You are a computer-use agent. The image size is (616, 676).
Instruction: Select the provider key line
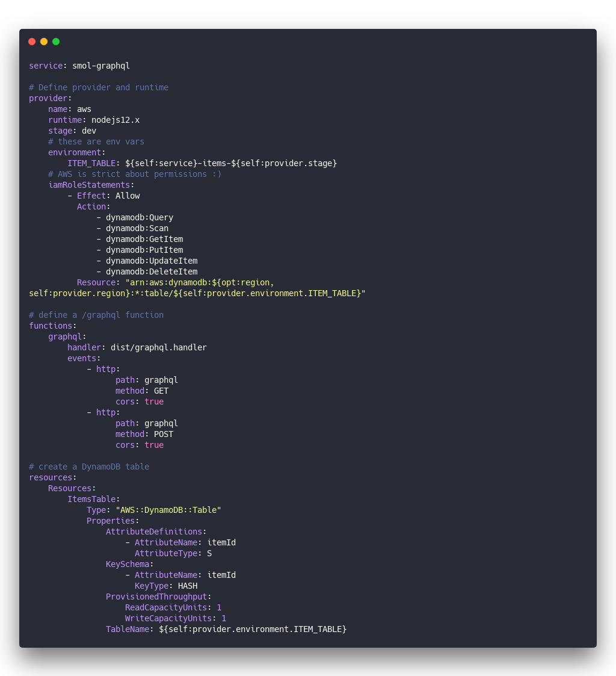point(51,98)
